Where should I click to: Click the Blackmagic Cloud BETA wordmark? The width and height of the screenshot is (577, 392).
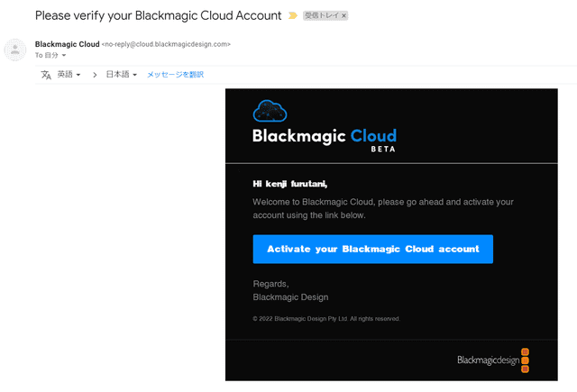(325, 140)
